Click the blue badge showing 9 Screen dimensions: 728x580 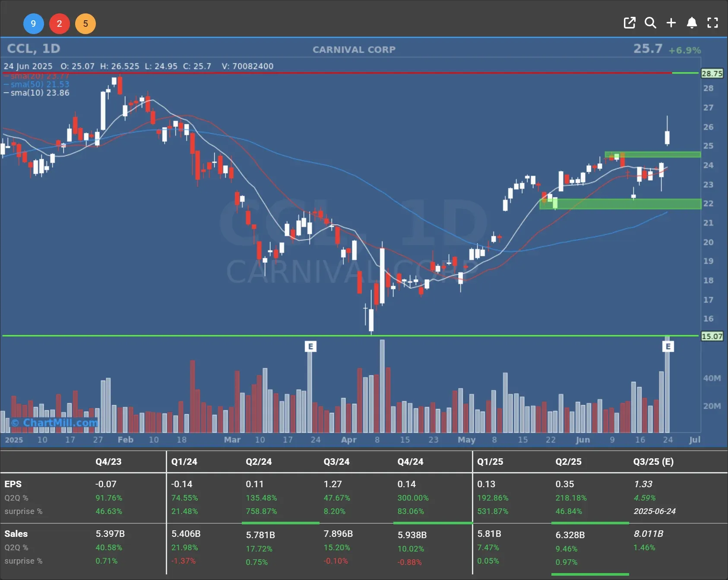coord(33,24)
